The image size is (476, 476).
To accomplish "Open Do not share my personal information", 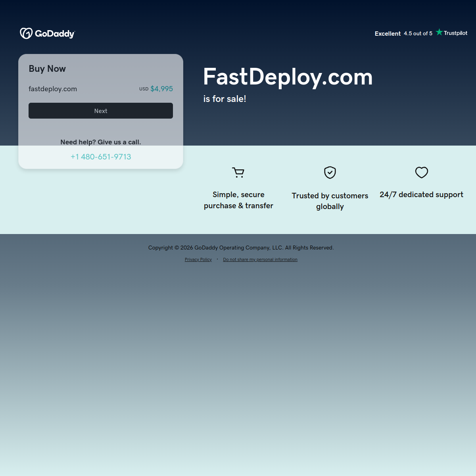I will tap(260, 259).
